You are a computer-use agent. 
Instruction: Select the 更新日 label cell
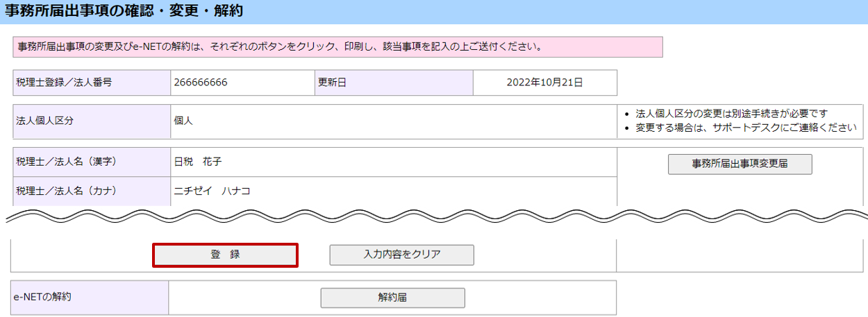393,83
